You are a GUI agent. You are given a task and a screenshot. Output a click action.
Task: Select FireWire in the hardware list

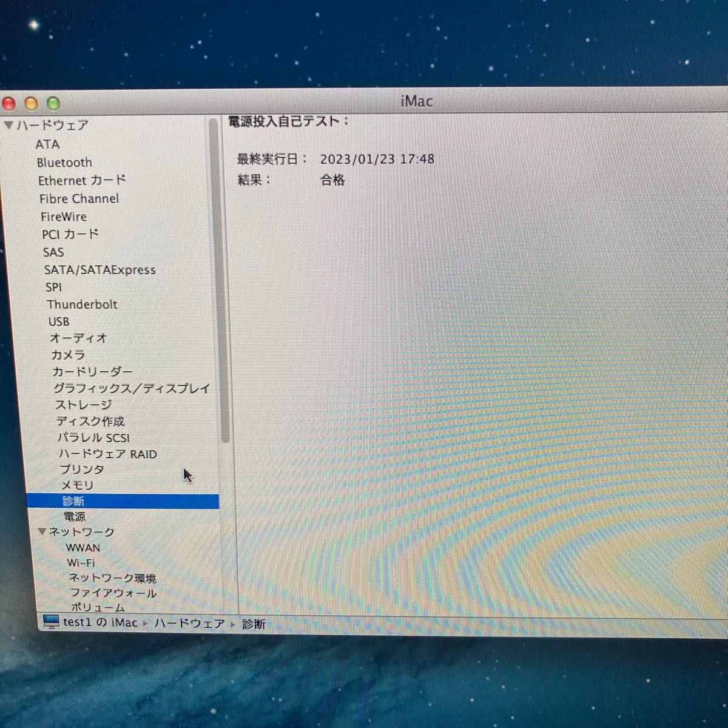click(x=64, y=217)
